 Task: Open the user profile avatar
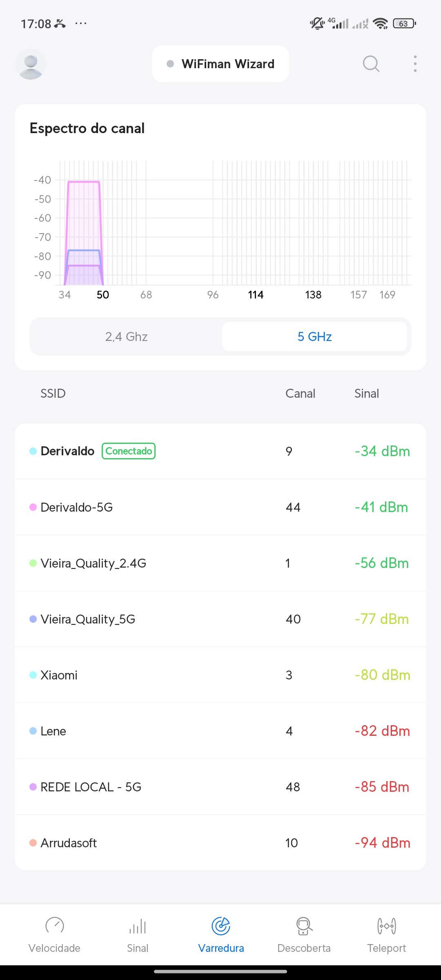click(31, 64)
